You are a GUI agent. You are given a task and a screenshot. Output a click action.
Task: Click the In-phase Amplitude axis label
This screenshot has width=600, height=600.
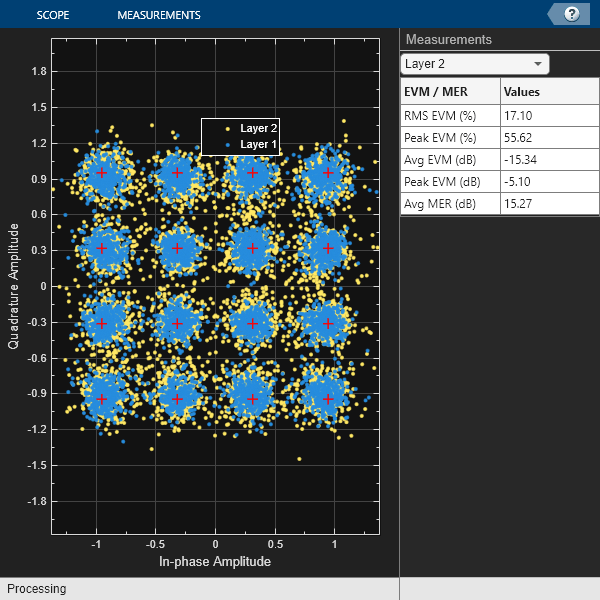[x=215, y=561]
